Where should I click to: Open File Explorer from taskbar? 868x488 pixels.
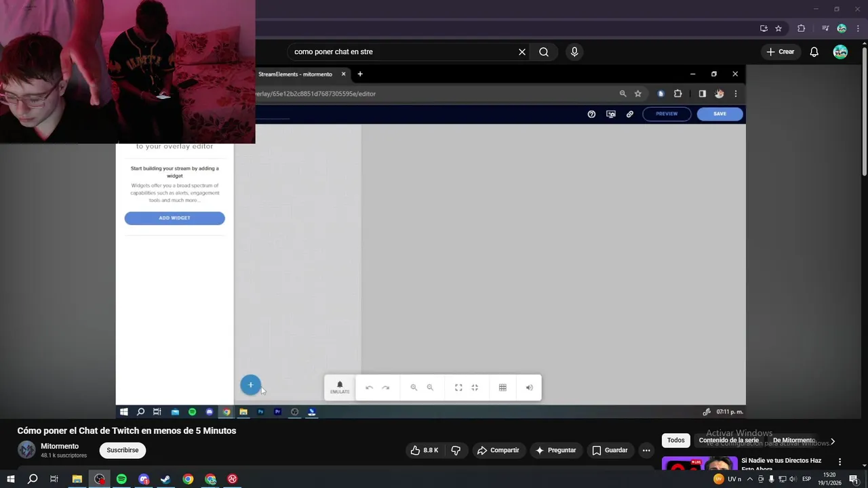[77, 479]
